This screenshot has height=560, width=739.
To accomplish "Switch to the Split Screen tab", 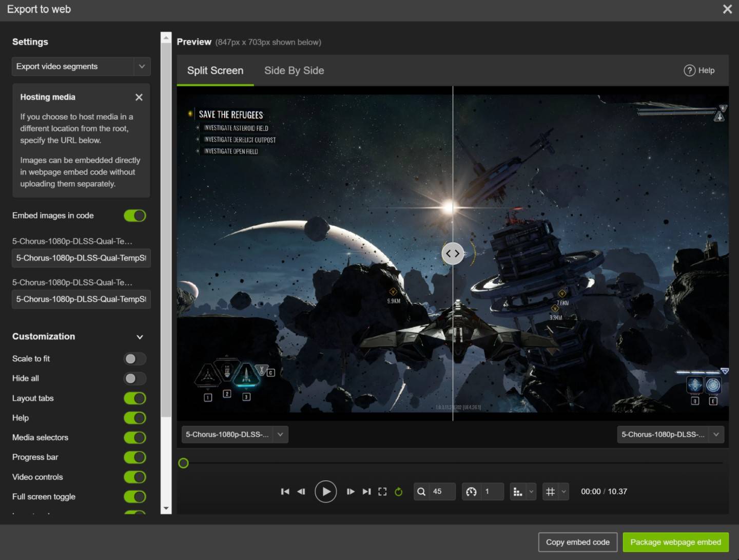I will [216, 71].
